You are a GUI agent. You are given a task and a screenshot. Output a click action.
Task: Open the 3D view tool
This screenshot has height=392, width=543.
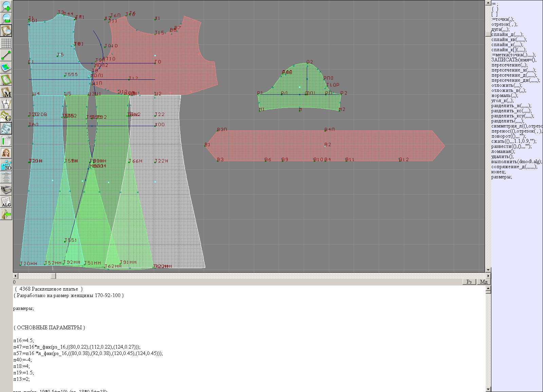(6, 165)
